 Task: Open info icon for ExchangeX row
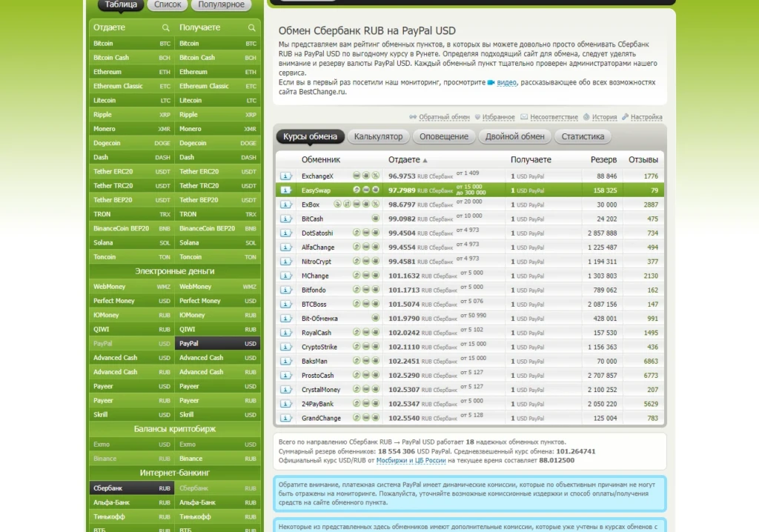pos(285,176)
